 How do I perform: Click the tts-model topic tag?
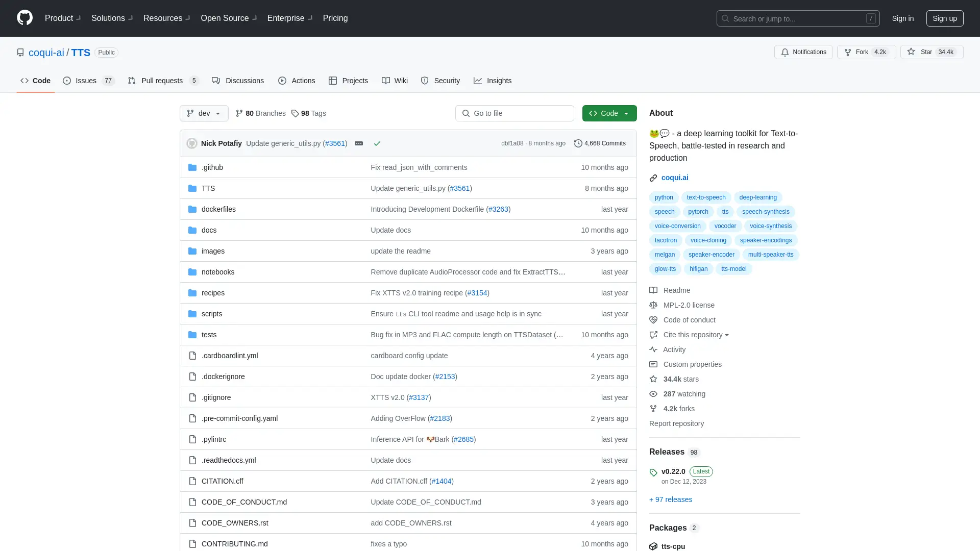click(x=733, y=268)
